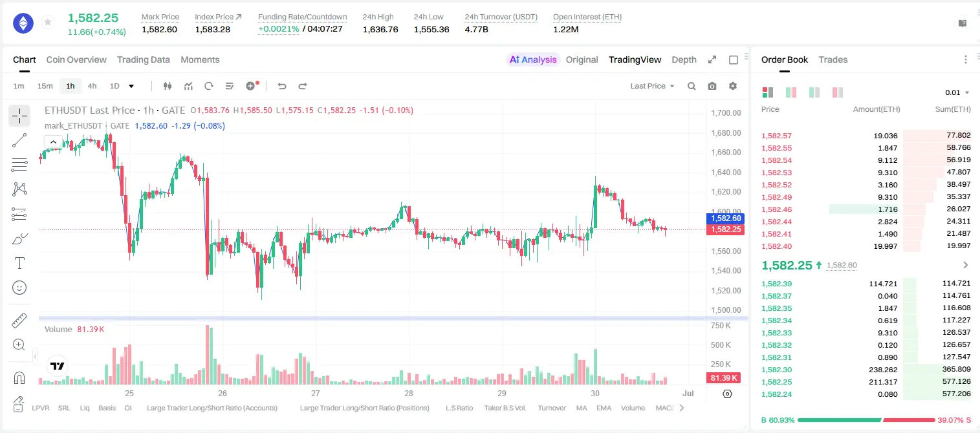The width and height of the screenshot is (980, 433).
Task: Click the candlestick chart style icon
Action: coord(168,86)
